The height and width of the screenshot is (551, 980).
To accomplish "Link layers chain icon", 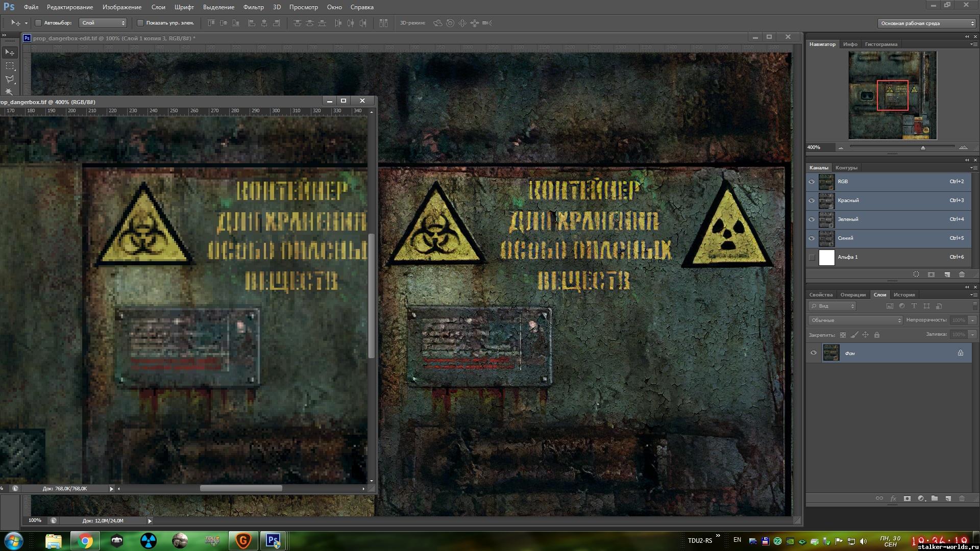I will (879, 498).
